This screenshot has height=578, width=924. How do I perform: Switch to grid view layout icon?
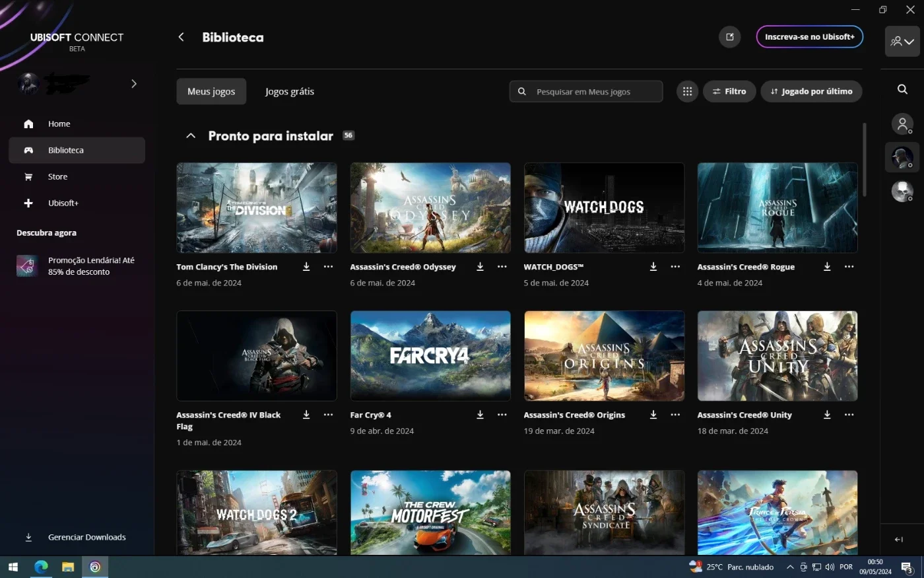coord(687,92)
